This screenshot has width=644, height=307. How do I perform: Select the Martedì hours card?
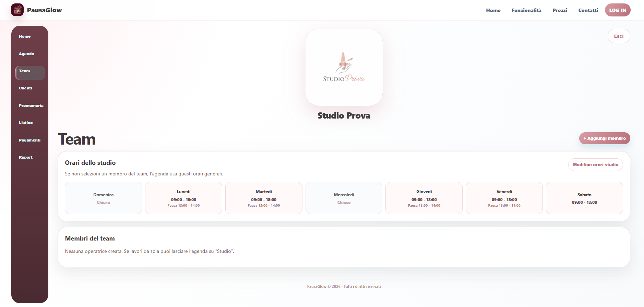(264, 198)
